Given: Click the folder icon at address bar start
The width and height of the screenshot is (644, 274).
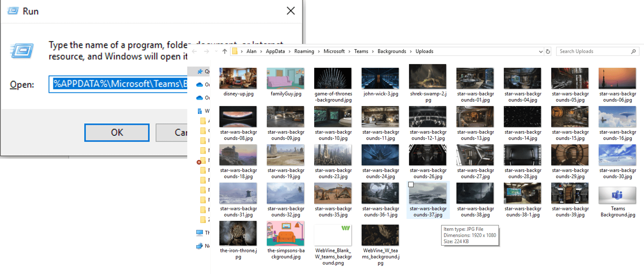Looking at the screenshot, I should (x=235, y=51).
